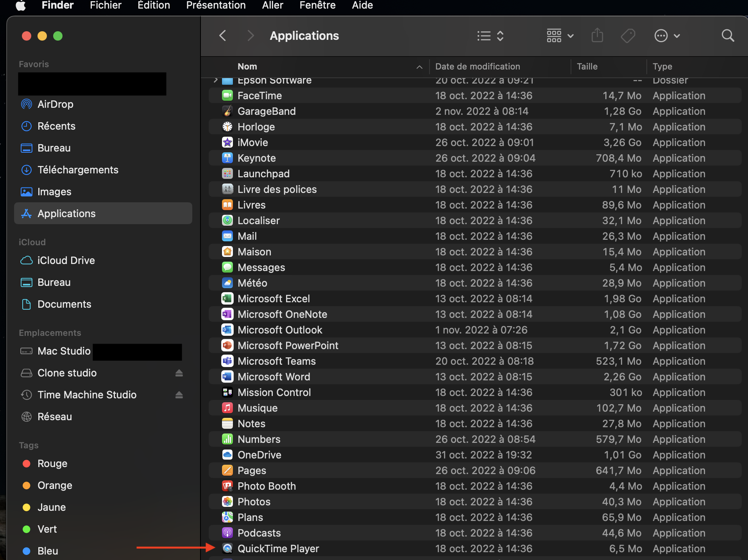
Task: Select the iMovie star icon
Action: click(227, 143)
